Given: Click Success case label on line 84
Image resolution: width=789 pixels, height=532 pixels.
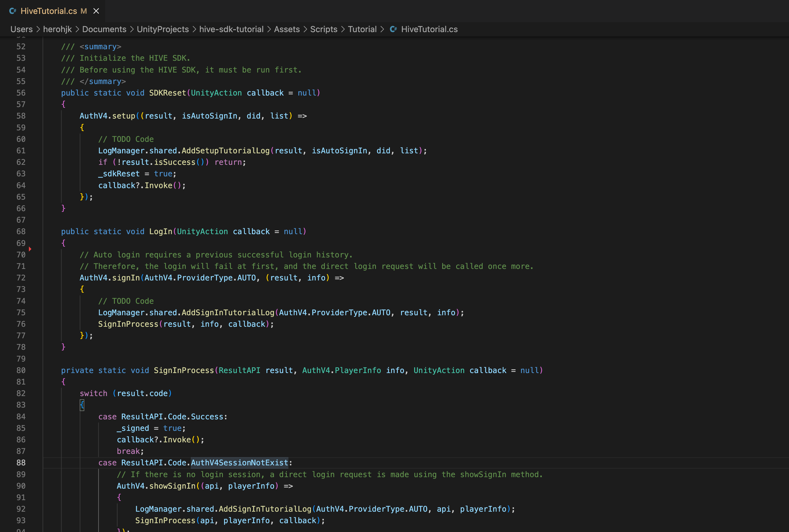Looking at the screenshot, I should 207,417.
